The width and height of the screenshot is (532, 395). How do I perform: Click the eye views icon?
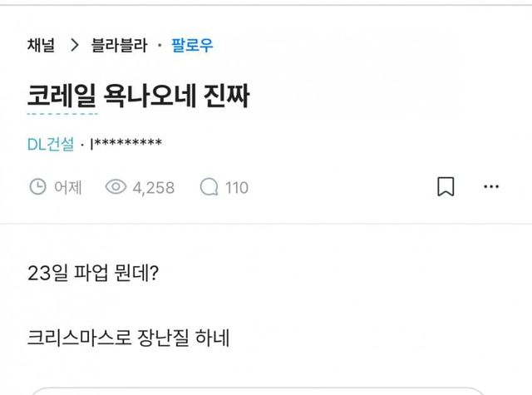coord(116,187)
